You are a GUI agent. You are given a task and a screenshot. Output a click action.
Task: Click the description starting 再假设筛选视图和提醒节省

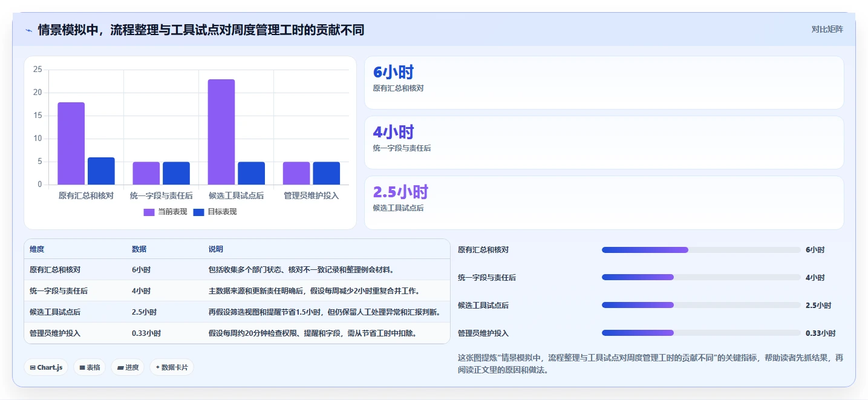click(x=324, y=312)
